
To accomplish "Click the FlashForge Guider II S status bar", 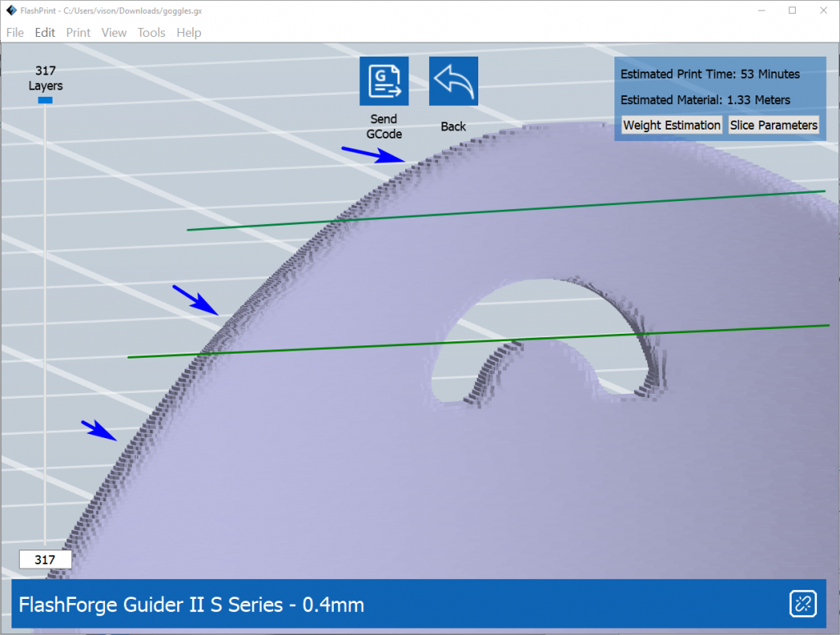I will (328, 605).
